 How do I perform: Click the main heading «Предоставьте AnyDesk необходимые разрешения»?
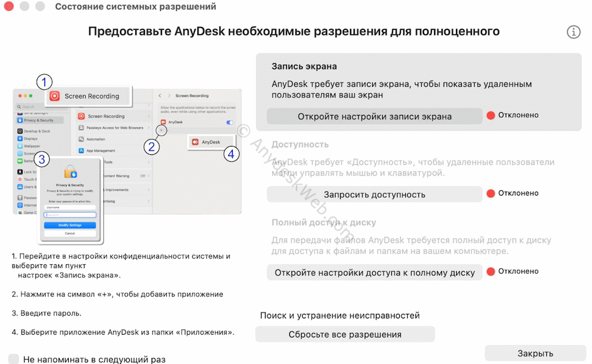[x=294, y=32]
